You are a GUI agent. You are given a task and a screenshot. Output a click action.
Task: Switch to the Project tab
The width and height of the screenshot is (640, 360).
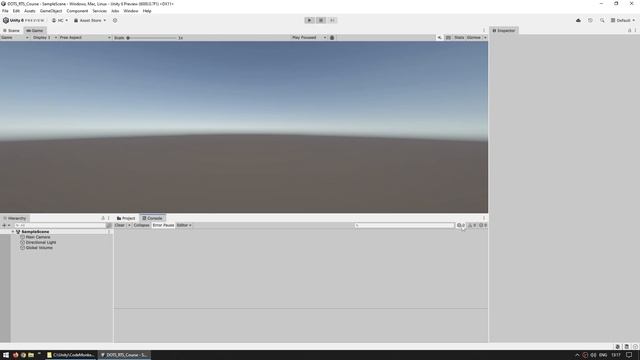[x=126, y=218]
